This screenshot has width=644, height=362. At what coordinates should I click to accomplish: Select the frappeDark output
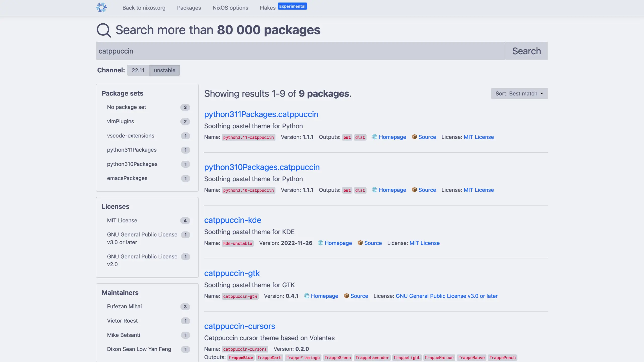[x=269, y=357]
